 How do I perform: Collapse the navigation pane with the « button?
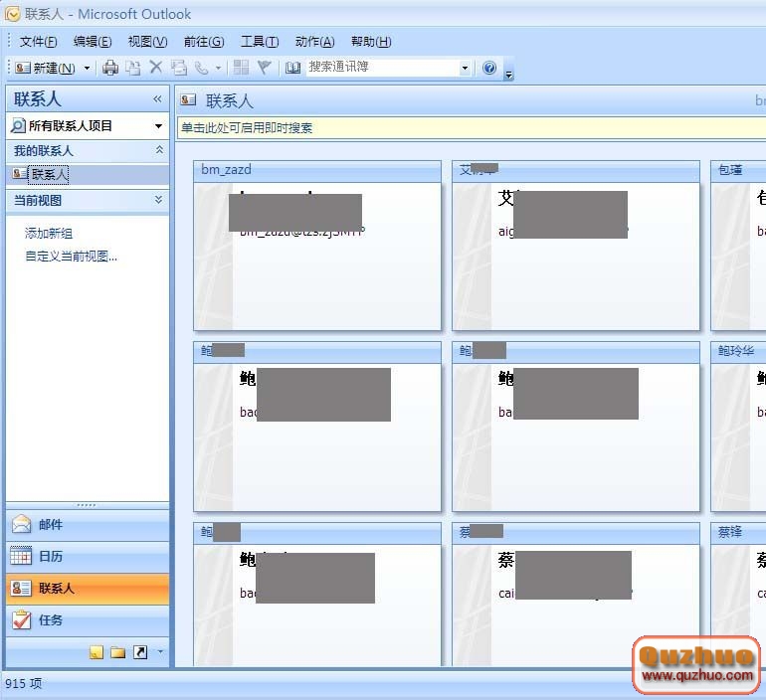pyautogui.click(x=157, y=99)
